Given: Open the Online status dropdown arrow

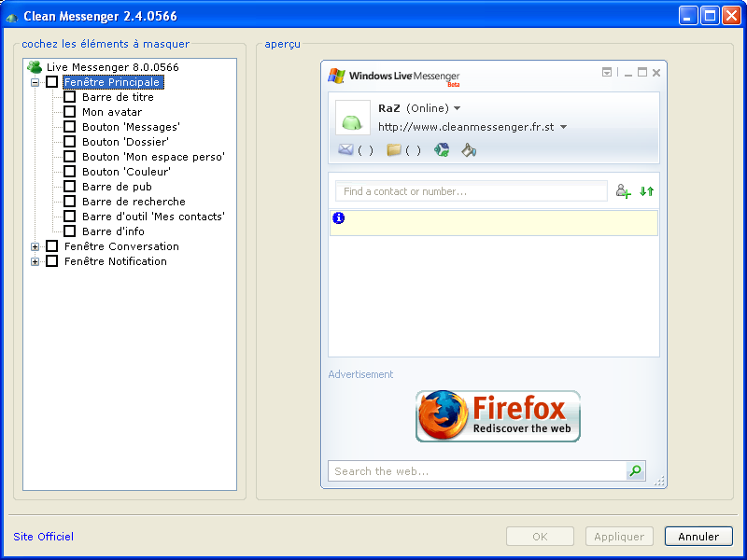Looking at the screenshot, I should (457, 108).
